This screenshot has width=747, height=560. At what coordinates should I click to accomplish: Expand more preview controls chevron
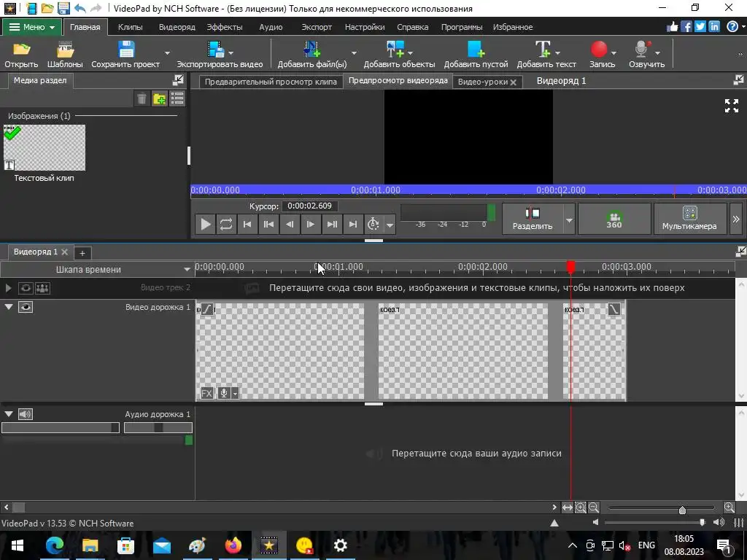coord(736,219)
